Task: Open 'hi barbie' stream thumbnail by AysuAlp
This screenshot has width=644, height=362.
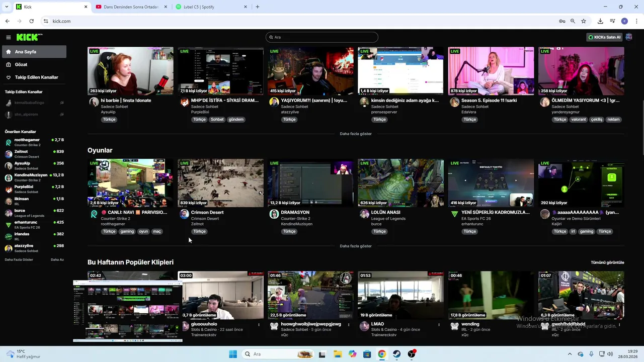Action: tap(130, 71)
